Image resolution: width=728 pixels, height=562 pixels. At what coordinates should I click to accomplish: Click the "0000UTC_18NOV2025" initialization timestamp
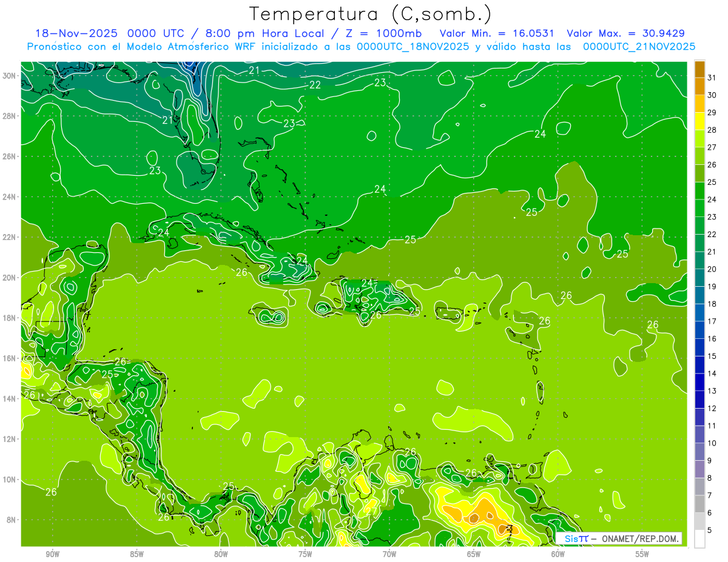413,47
